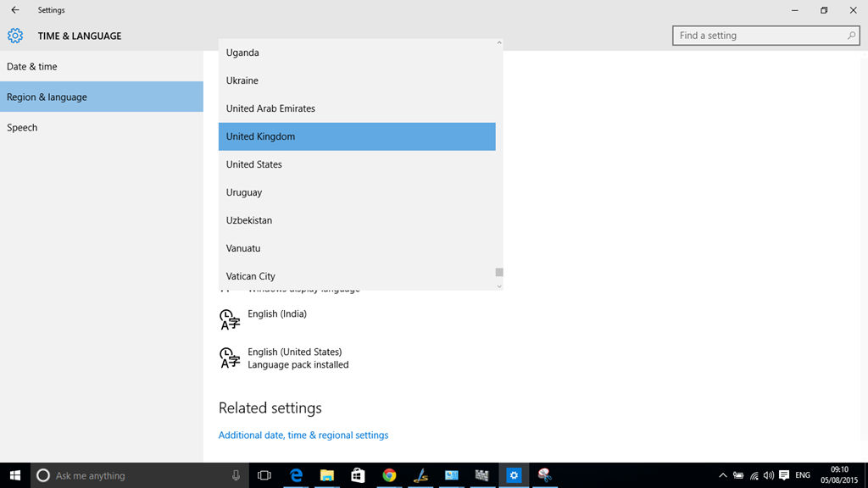Click the Ask me anything search box
Viewport: 868px width, 488px height.
tap(138, 475)
